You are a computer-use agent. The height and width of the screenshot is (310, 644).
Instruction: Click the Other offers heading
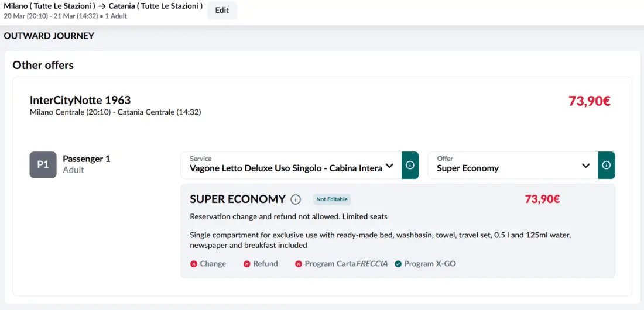(x=43, y=65)
